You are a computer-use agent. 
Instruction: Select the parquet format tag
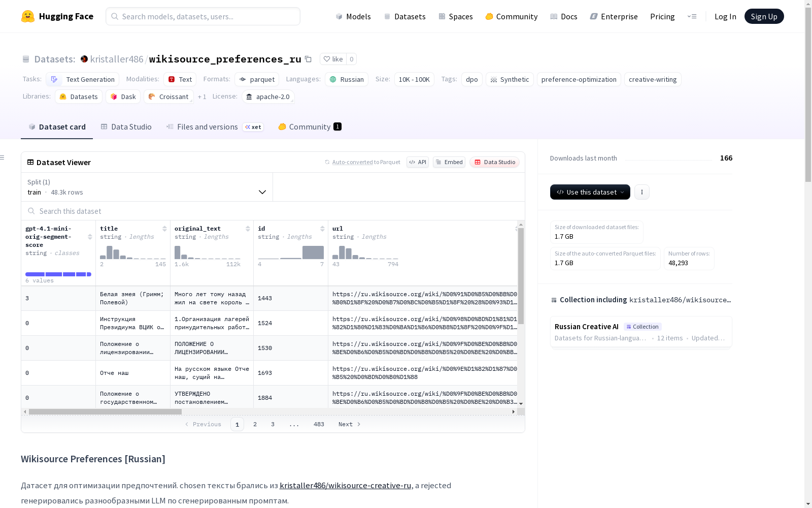coord(257,79)
